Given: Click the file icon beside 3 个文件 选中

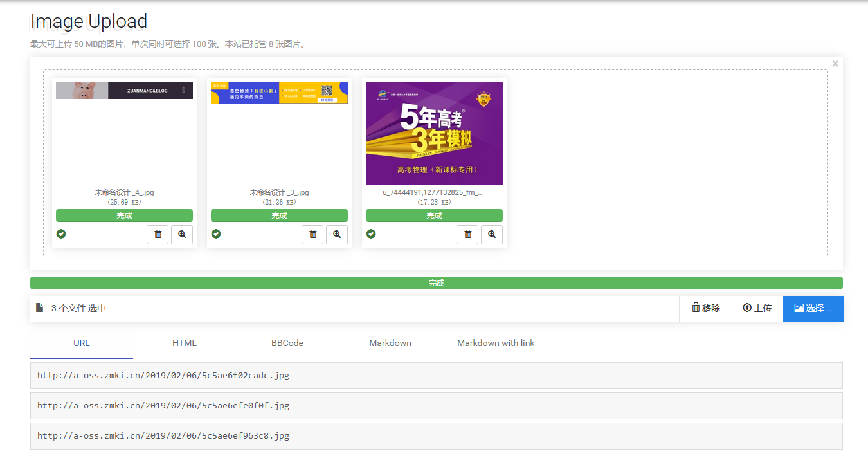Looking at the screenshot, I should (x=39, y=308).
